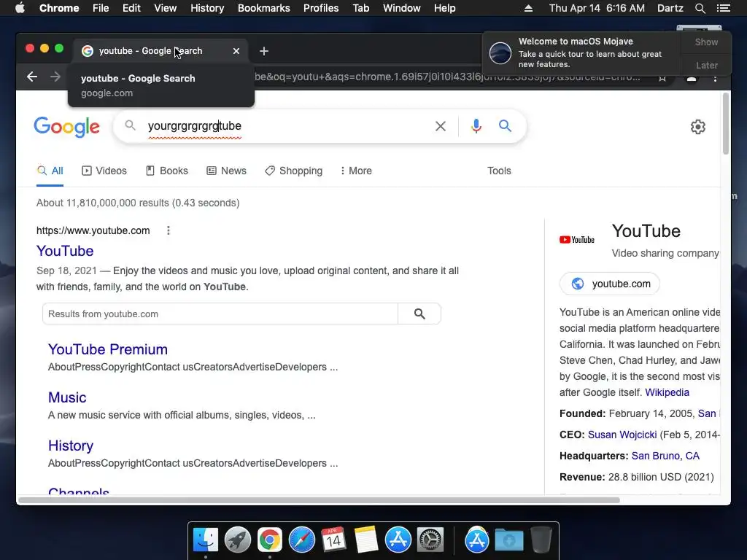Open the App Store icon in dock
The image size is (747, 560).
[398, 540]
